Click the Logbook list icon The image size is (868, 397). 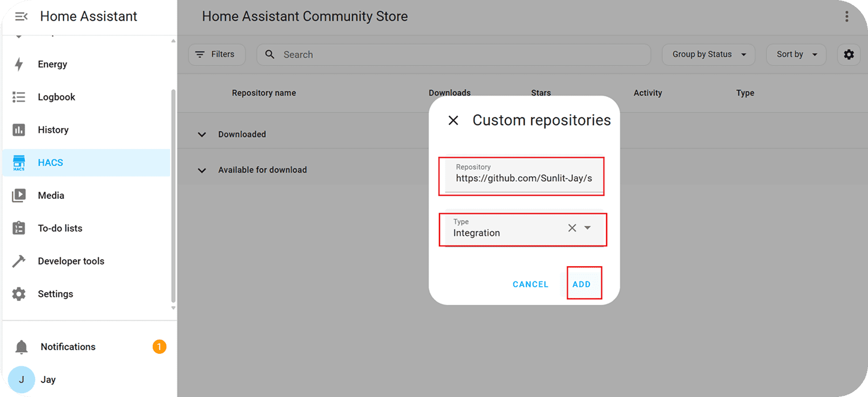(19, 97)
